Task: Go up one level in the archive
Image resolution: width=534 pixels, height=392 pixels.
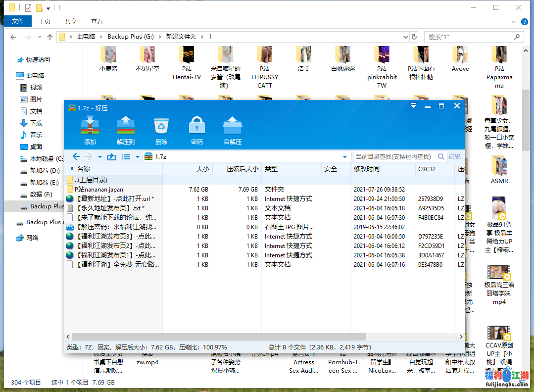Action: click(111, 157)
